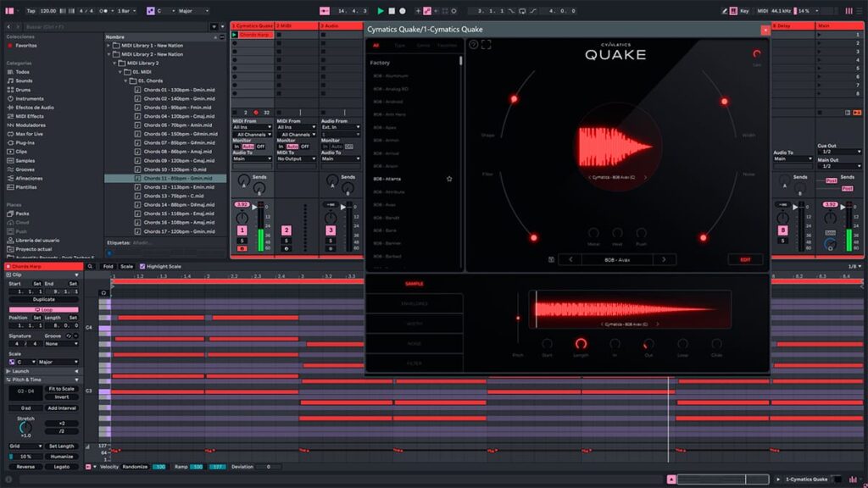
Task: Toggle the Highlight Scale checkbox
Action: click(x=142, y=266)
